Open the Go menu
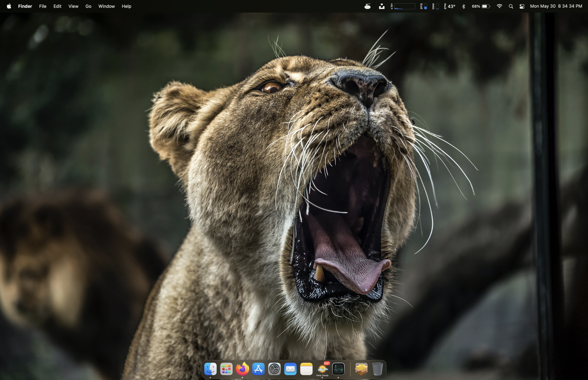The width and height of the screenshot is (588, 380). point(88,6)
